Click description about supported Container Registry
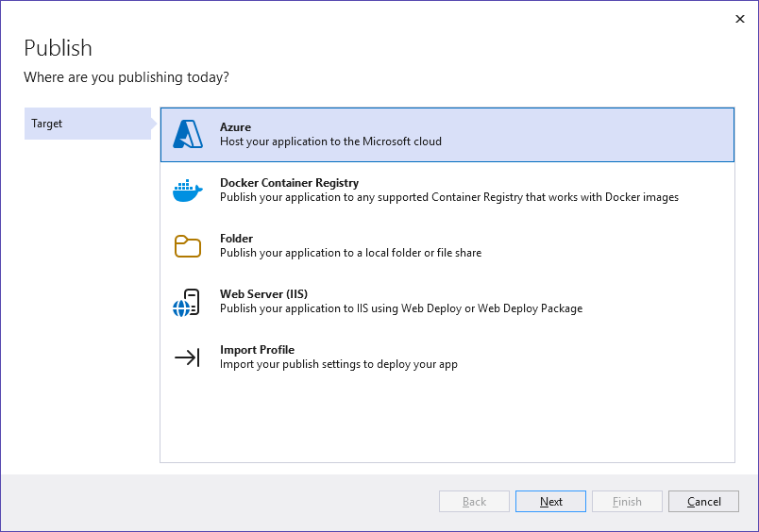The image size is (759, 532). coord(449,197)
